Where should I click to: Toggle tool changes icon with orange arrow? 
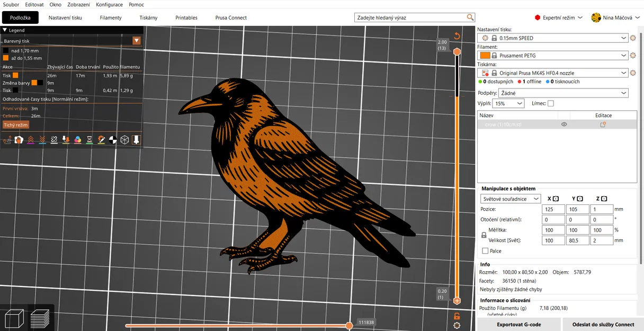[66, 140]
